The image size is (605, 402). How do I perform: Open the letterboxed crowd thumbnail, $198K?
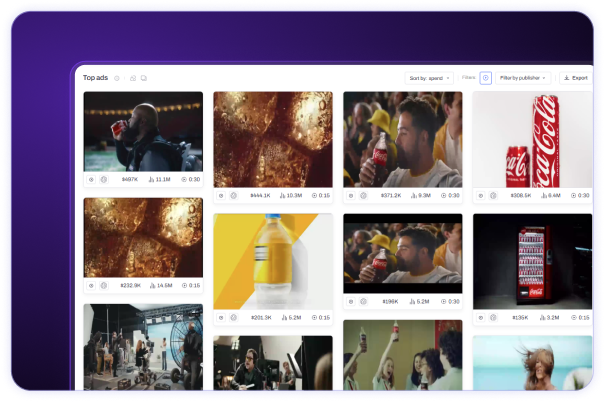(x=403, y=253)
